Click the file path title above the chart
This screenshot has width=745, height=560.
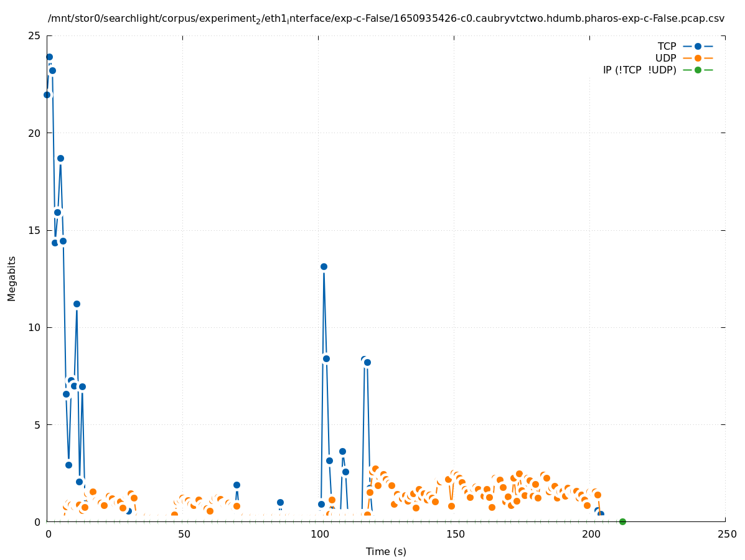coord(386,19)
